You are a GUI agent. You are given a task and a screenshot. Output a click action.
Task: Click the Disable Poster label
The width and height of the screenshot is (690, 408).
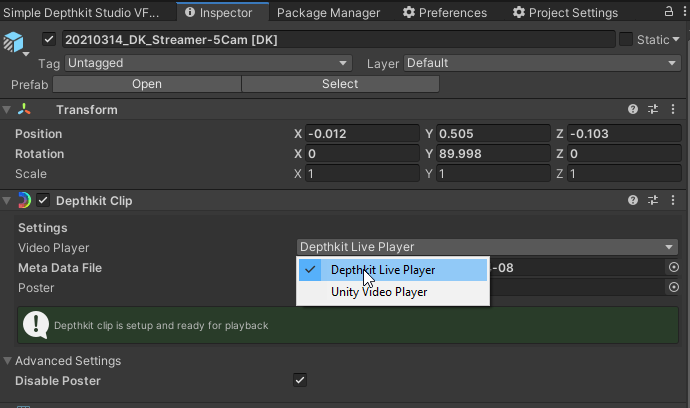58,381
